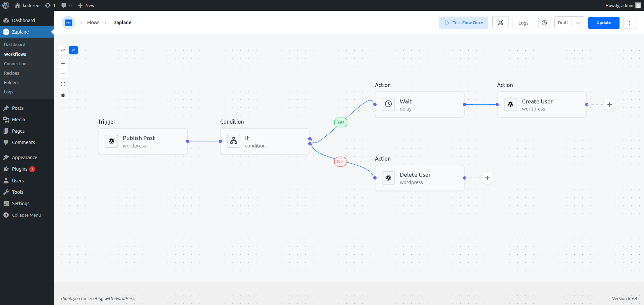Switch to vertical layout direction
Viewport: 644px width, 305px height.
[x=63, y=50]
